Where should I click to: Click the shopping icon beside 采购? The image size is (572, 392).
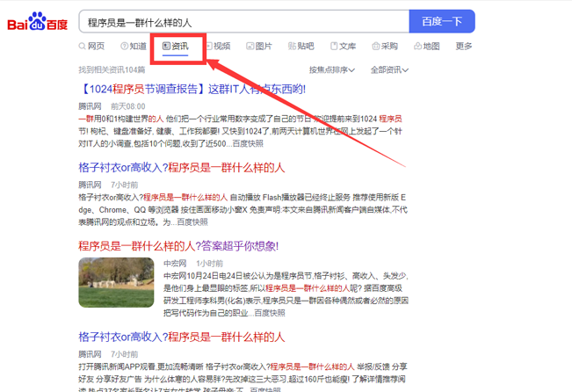click(376, 46)
